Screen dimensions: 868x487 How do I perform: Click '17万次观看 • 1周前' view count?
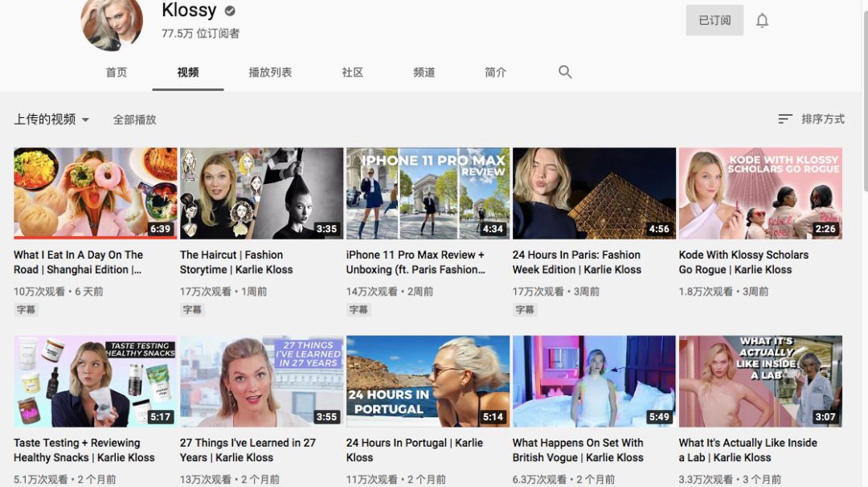(223, 292)
